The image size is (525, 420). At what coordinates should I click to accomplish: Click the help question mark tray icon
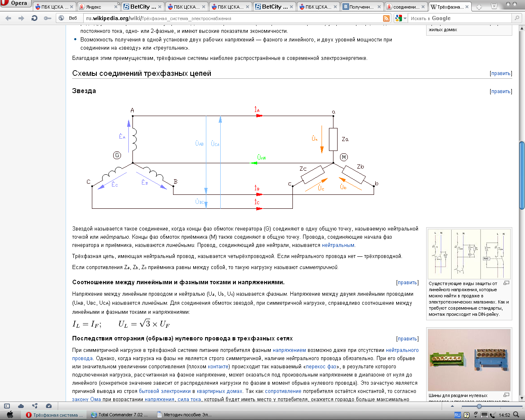point(466,415)
